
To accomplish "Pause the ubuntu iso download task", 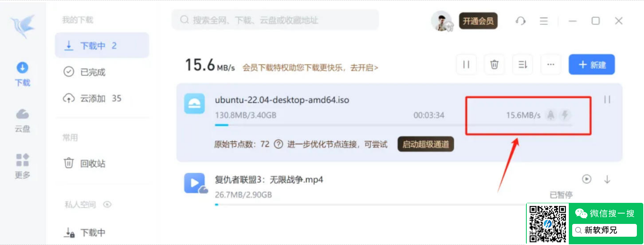I will point(607,99).
